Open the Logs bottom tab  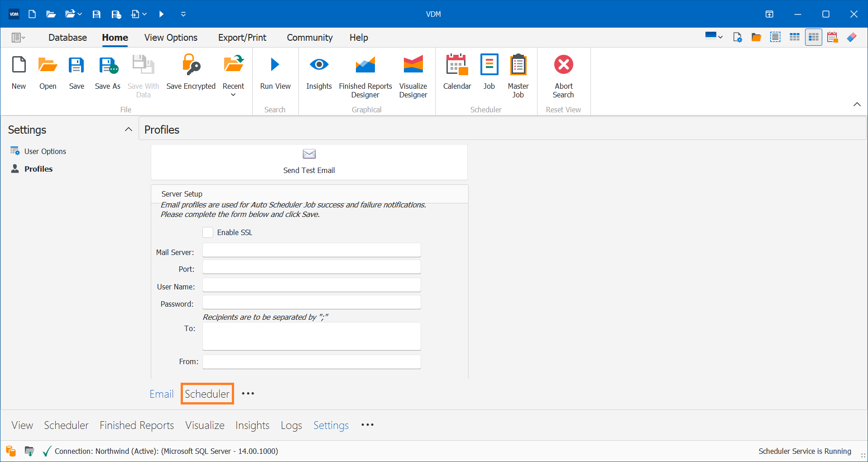(291, 425)
